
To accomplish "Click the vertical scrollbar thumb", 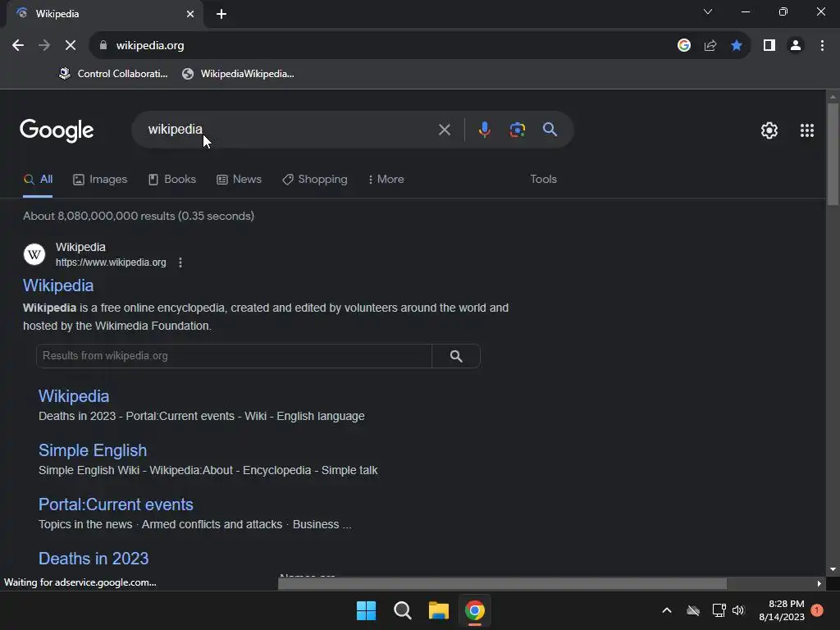I will 833,154.
